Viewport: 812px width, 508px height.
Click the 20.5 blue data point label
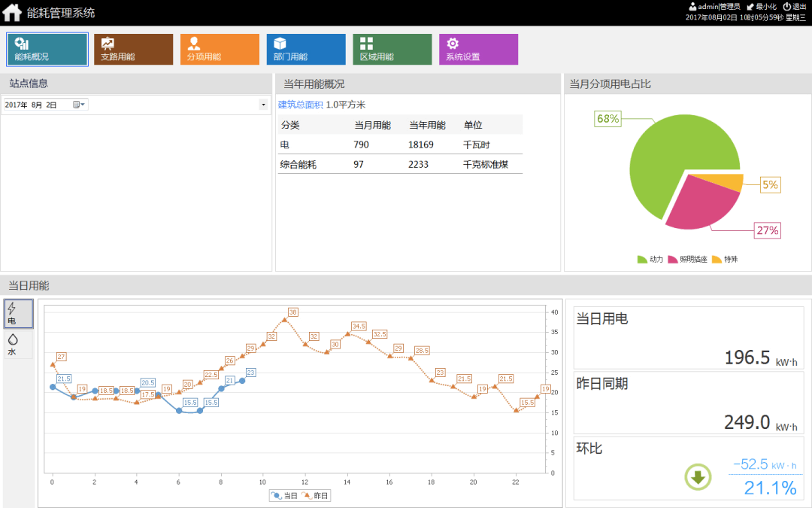click(147, 382)
